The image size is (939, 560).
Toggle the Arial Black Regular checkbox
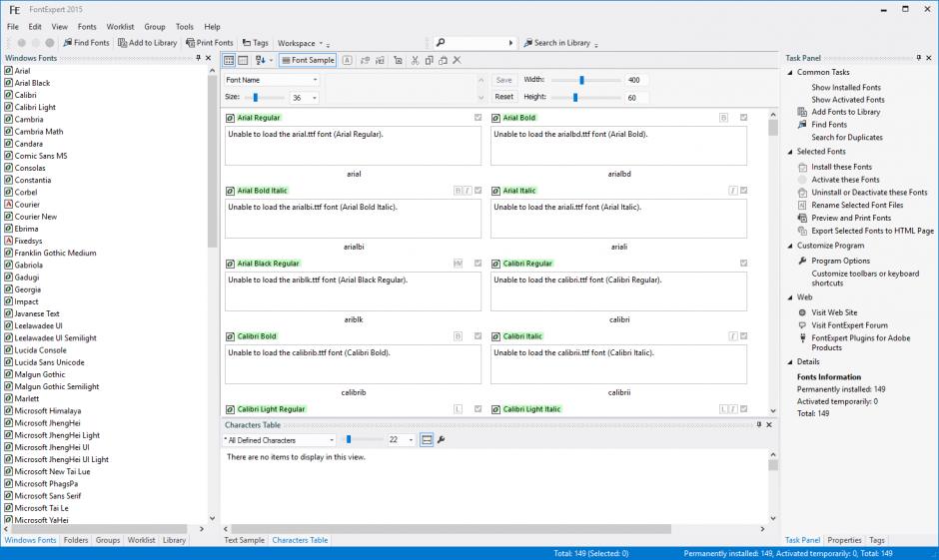(477, 264)
